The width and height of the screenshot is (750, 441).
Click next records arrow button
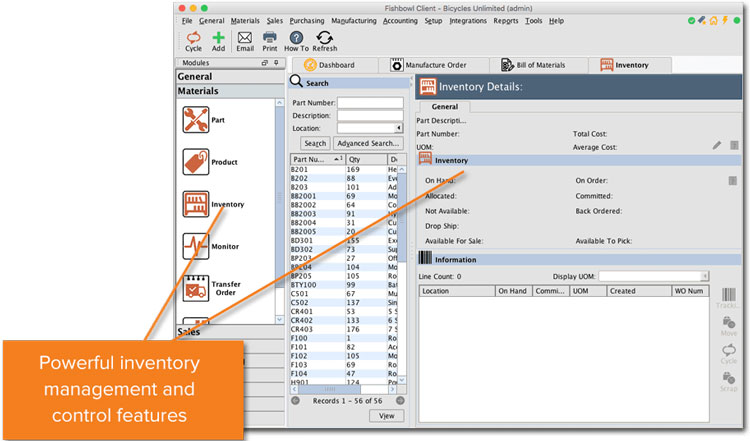(400, 401)
